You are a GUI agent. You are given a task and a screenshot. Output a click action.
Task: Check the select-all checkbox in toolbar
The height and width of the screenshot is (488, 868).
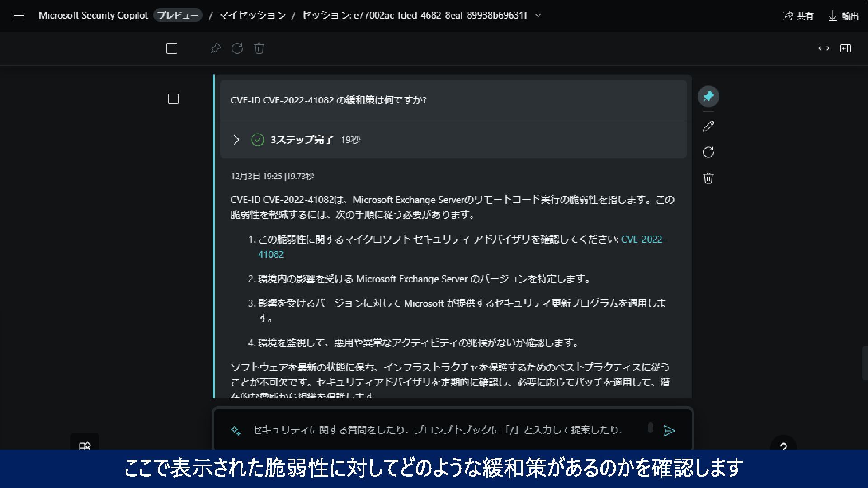pyautogui.click(x=172, y=48)
